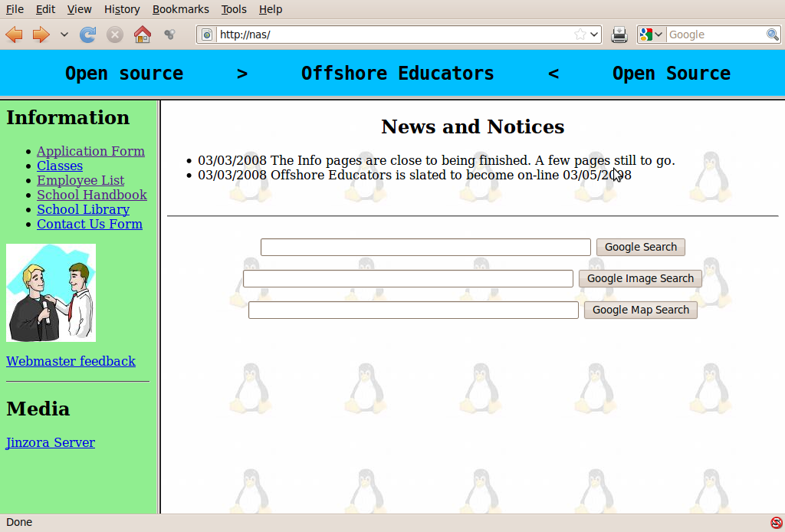Screen dimensions: 785x532
Task: Open the Bookmarks menu
Action: pyautogui.click(x=181, y=9)
